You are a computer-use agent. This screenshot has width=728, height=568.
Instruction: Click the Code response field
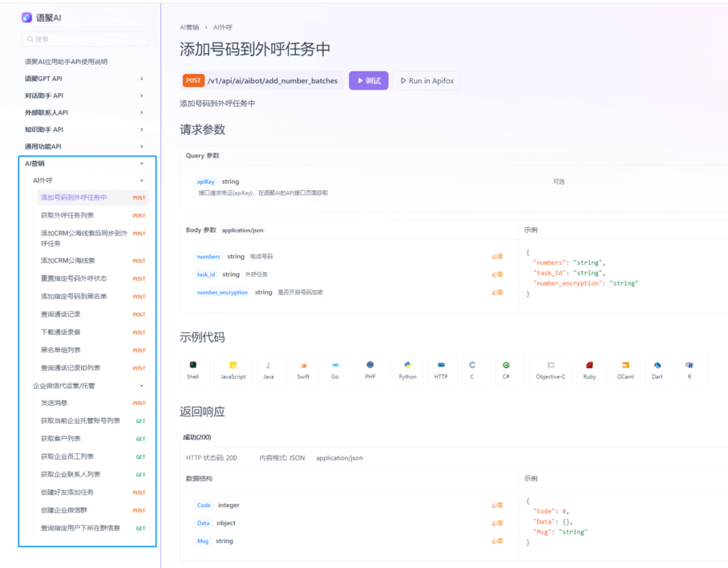(204, 505)
